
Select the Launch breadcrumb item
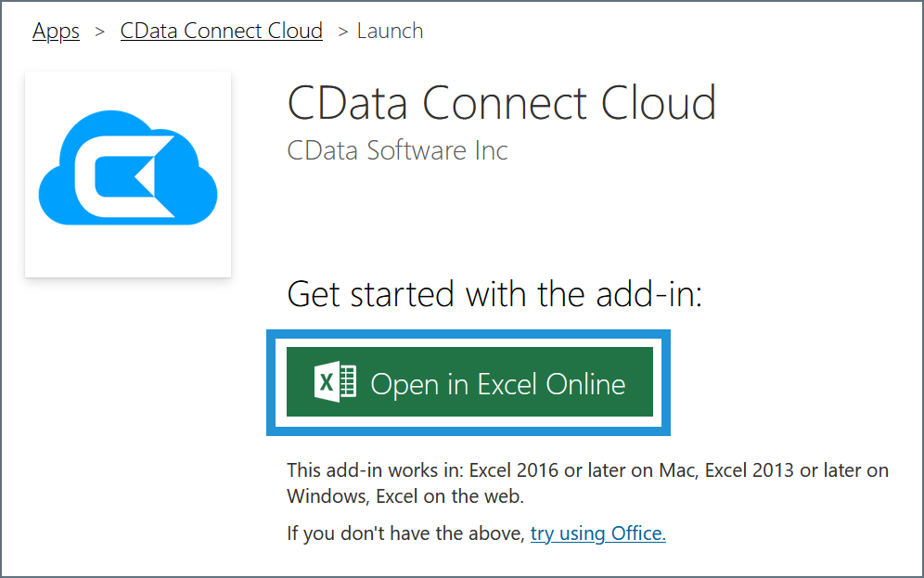click(x=391, y=31)
